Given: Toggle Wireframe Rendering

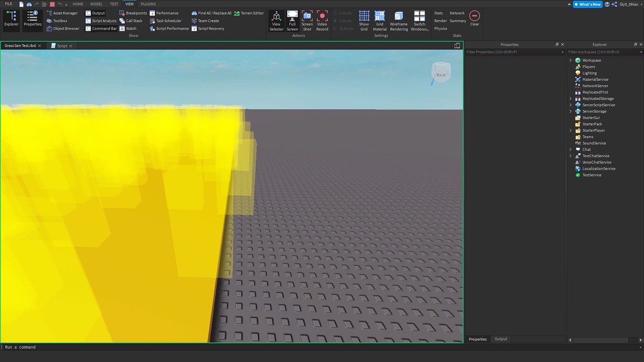Looking at the screenshot, I should (399, 21).
